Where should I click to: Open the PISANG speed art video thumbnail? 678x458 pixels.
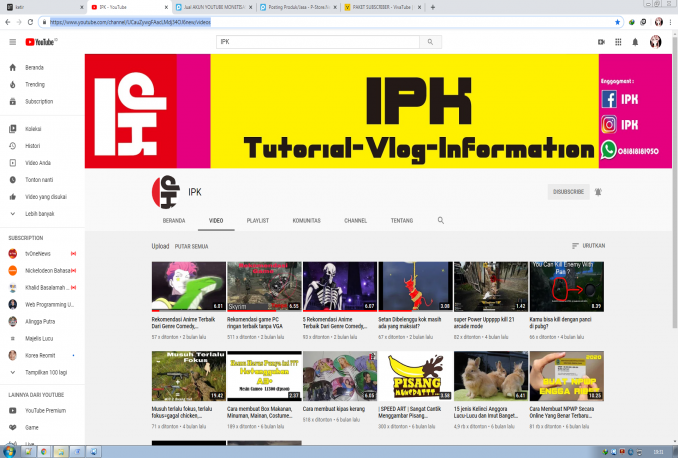414,375
